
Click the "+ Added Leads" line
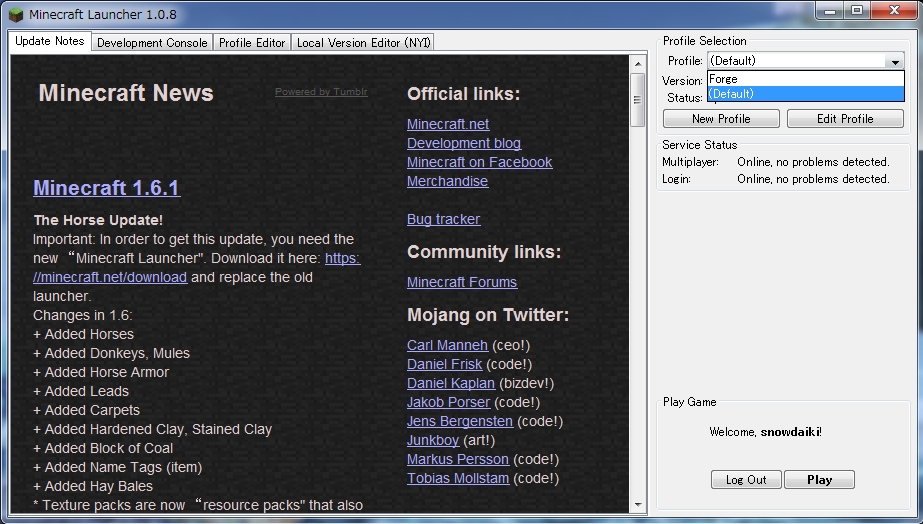coord(81,391)
